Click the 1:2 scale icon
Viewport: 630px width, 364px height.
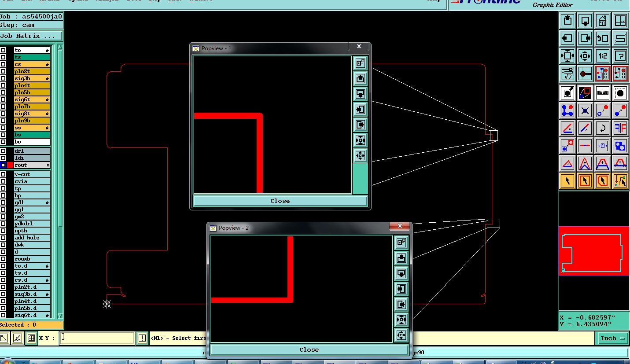(x=602, y=56)
